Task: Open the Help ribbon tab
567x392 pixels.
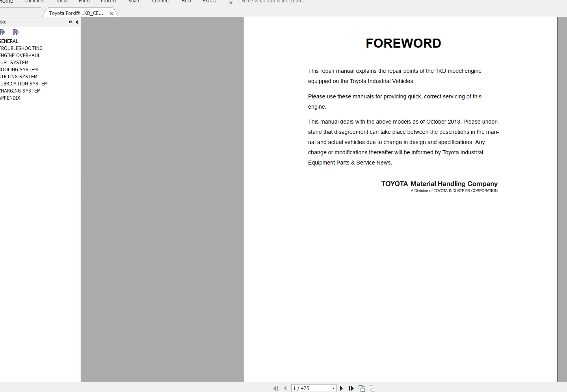Action: (186, 2)
